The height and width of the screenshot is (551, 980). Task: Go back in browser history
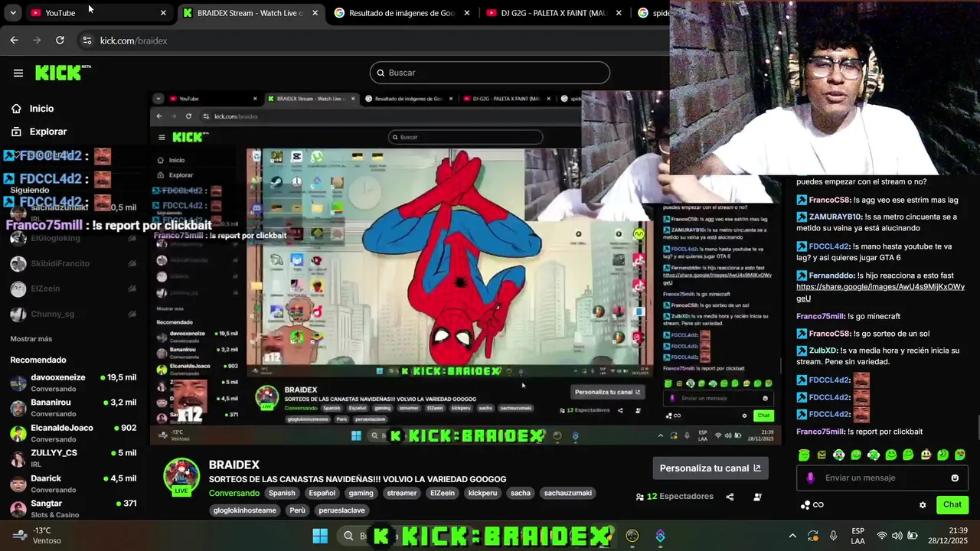click(14, 41)
